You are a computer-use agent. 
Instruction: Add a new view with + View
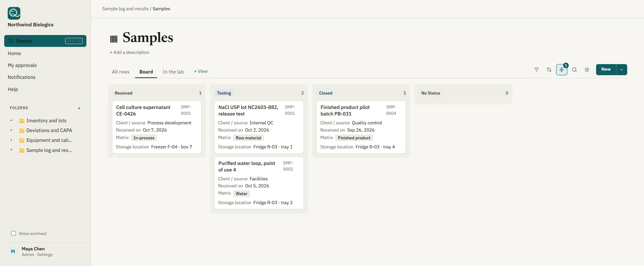click(x=201, y=71)
